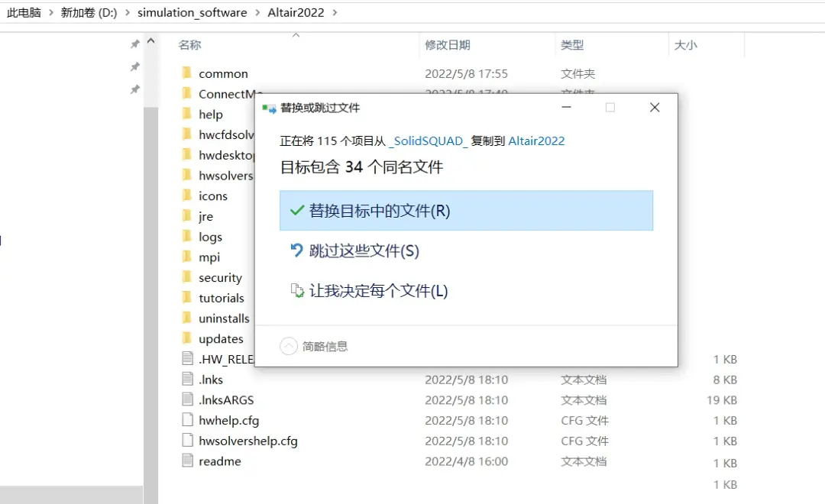Click the first pin icon in the navigation pane
The height and width of the screenshot is (504, 825).
(135, 44)
